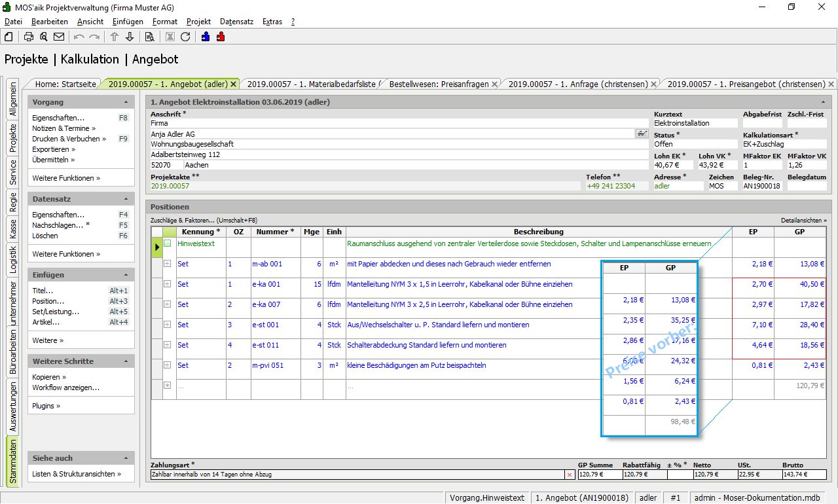Expand the m-ab 001 Set row

pyautogui.click(x=168, y=264)
